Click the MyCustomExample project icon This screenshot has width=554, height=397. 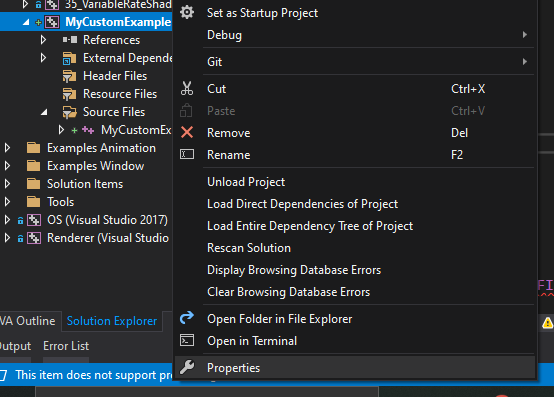pyautogui.click(x=52, y=22)
